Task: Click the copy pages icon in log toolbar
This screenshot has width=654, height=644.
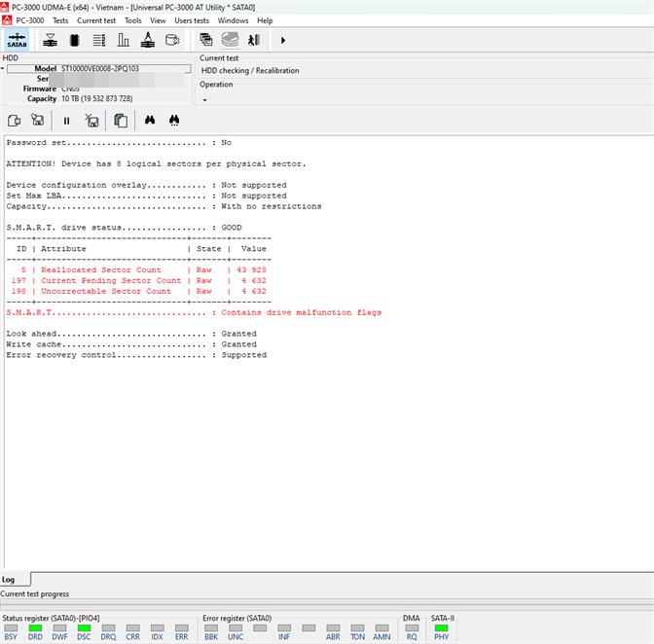Action: pyautogui.click(x=121, y=121)
